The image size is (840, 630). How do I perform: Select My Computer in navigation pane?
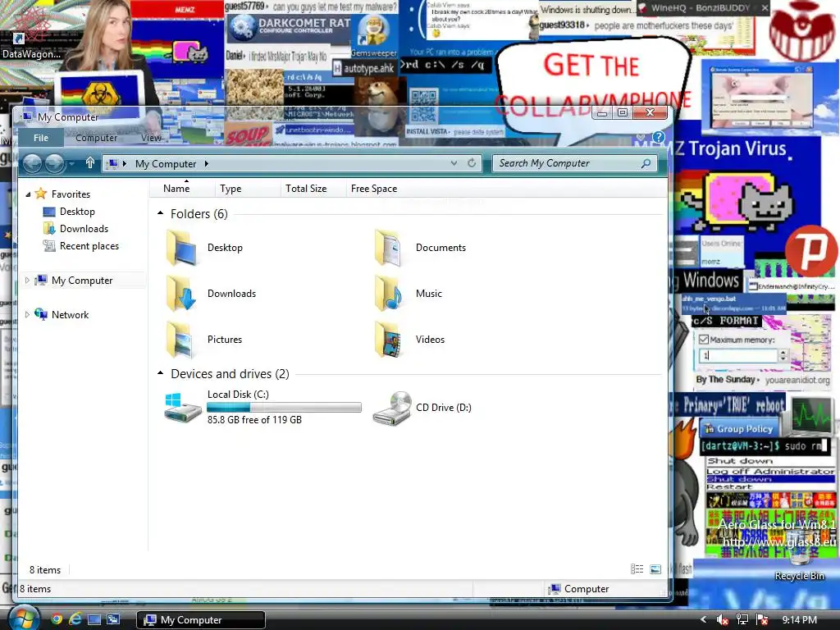82,281
